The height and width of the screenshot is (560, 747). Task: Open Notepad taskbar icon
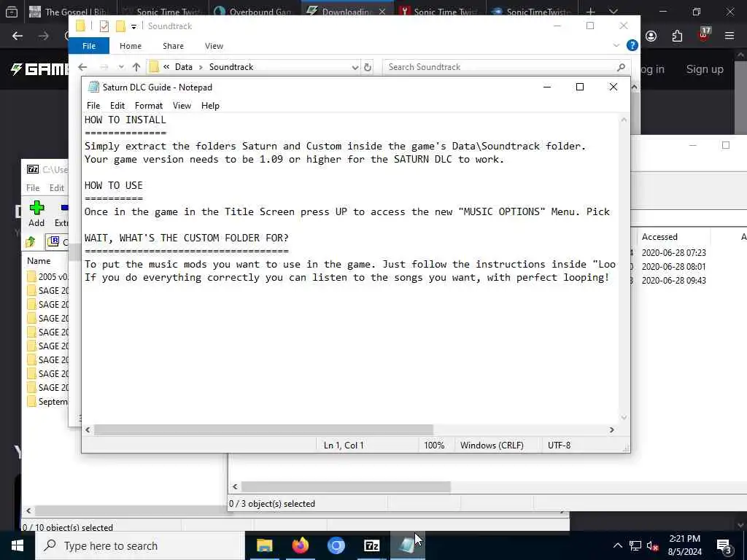tap(407, 545)
